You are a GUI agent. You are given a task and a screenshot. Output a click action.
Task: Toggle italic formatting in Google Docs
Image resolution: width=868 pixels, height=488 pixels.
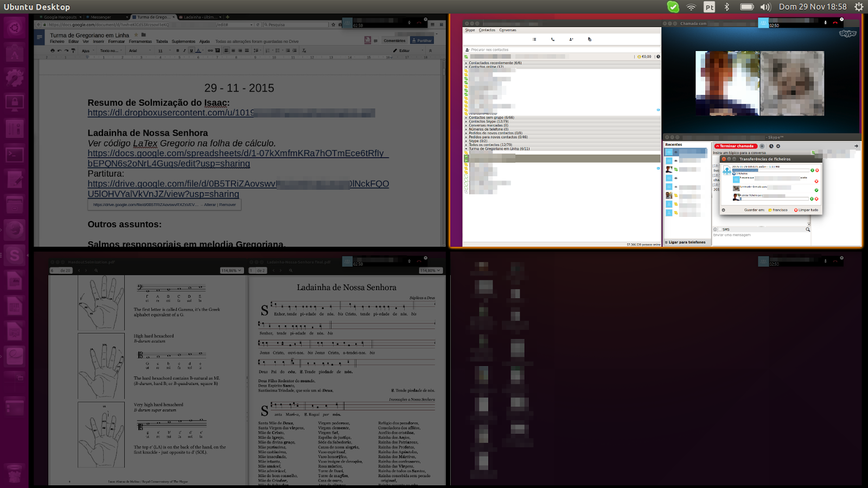[184, 50]
